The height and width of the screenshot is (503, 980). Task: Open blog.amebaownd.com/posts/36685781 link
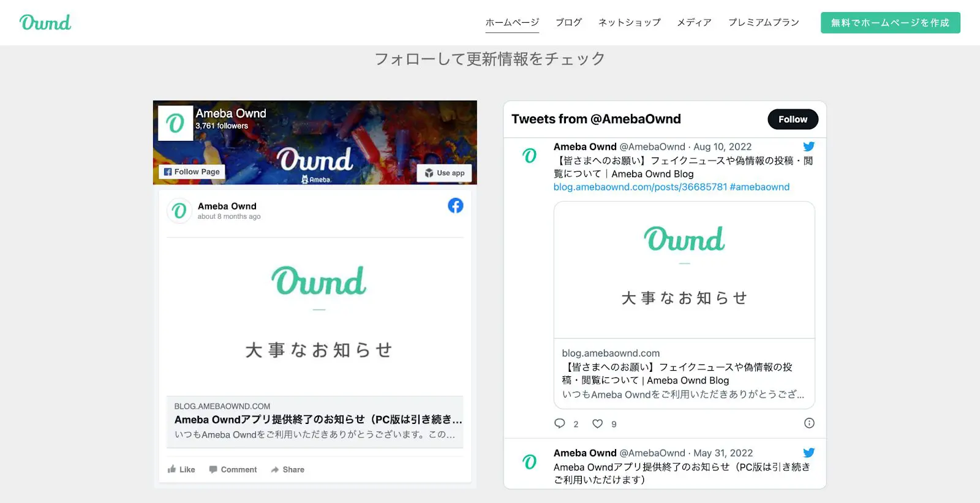point(640,187)
